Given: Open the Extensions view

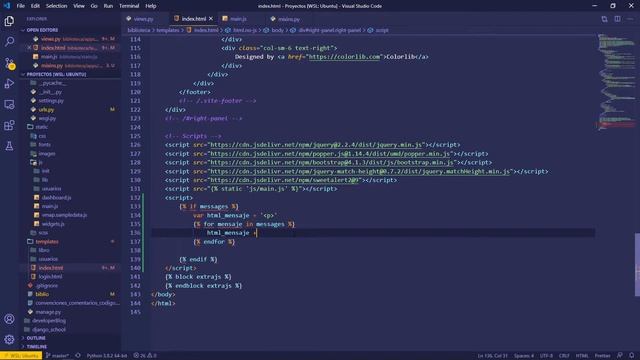Looking at the screenshot, I should [x=9, y=125].
